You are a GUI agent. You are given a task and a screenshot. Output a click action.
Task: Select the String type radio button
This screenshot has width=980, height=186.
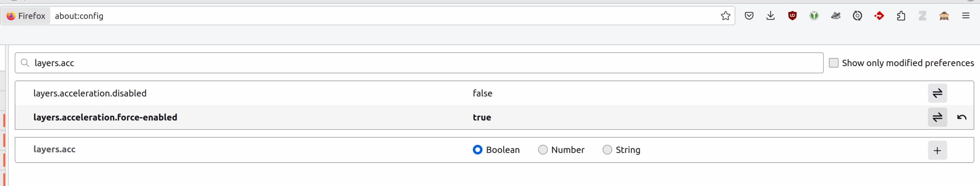point(607,150)
